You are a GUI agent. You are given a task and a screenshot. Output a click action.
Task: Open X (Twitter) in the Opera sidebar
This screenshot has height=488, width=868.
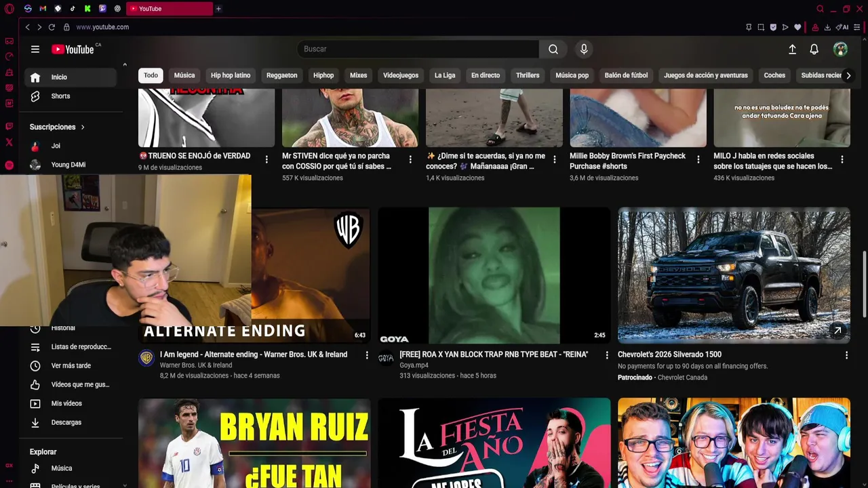click(9, 142)
